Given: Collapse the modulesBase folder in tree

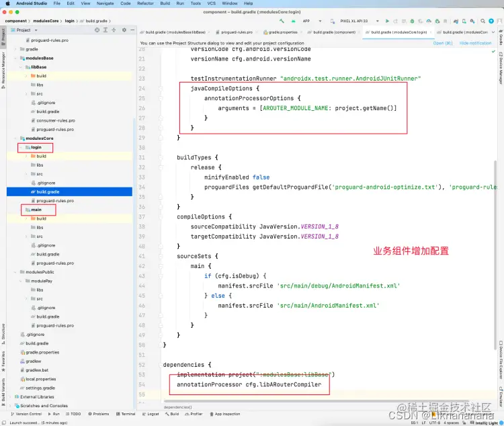Looking at the screenshot, I should click(x=15, y=58).
